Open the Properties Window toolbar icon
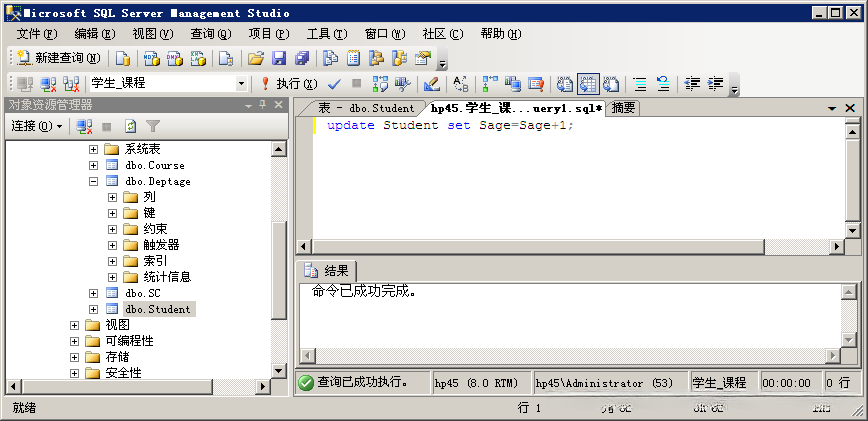The width and height of the screenshot is (868, 421). (423, 58)
